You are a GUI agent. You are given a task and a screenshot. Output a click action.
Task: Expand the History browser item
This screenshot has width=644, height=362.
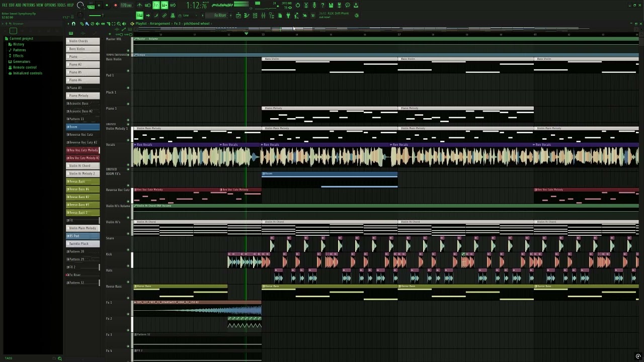click(x=18, y=44)
